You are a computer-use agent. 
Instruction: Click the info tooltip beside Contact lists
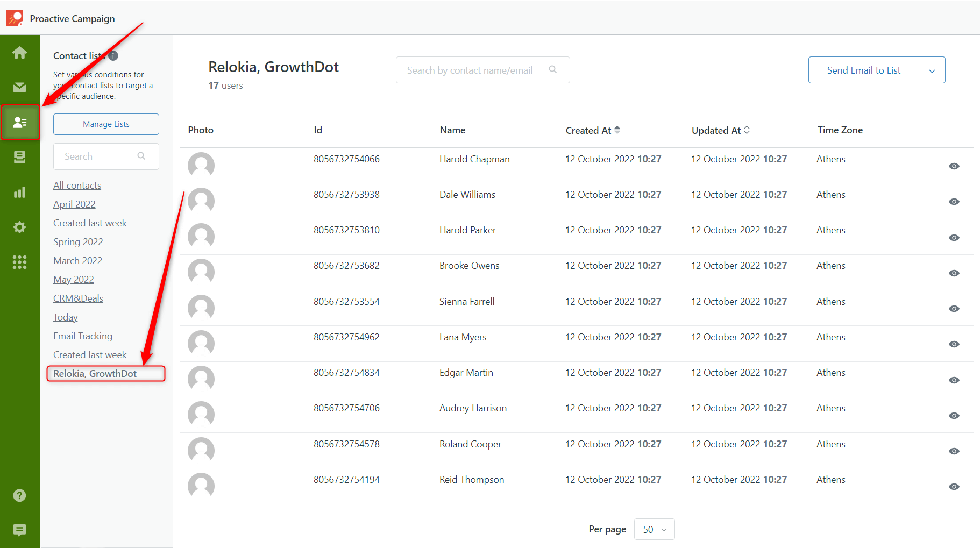pos(112,55)
